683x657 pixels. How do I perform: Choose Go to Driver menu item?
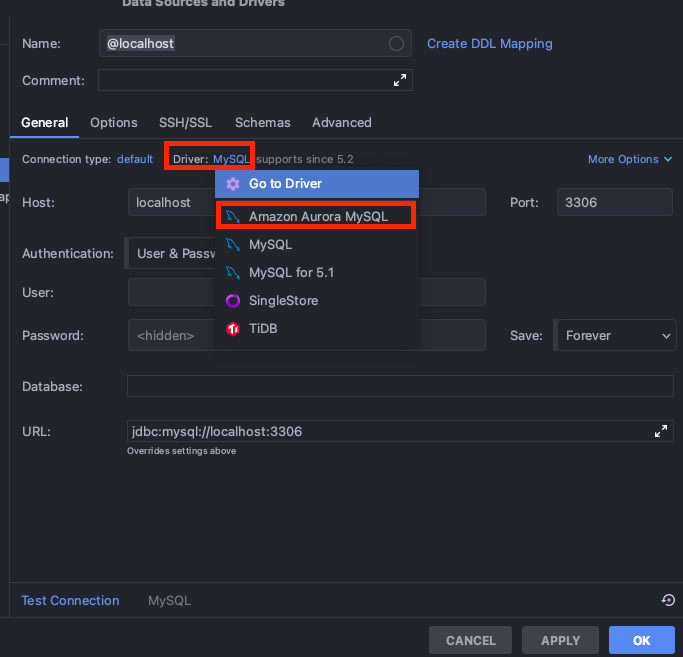[317, 184]
